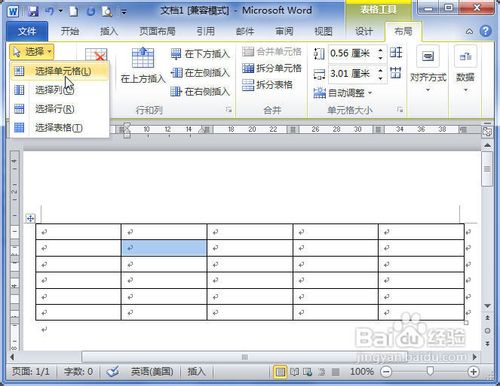The height and width of the screenshot is (386, 500).
Task: Open the 数据 dropdown
Action: coord(465,69)
